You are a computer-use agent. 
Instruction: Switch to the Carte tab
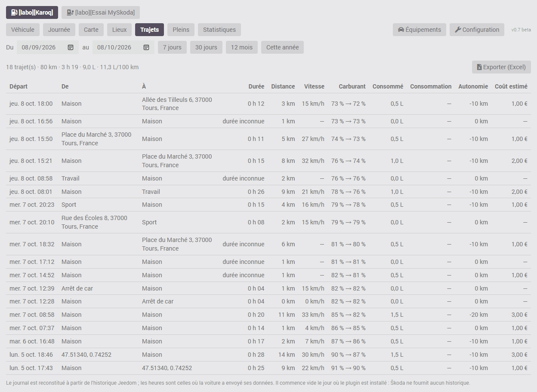[x=91, y=30]
